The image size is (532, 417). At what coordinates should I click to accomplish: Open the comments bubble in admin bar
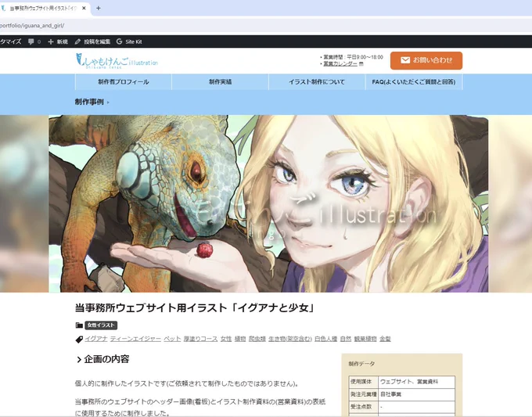point(34,41)
